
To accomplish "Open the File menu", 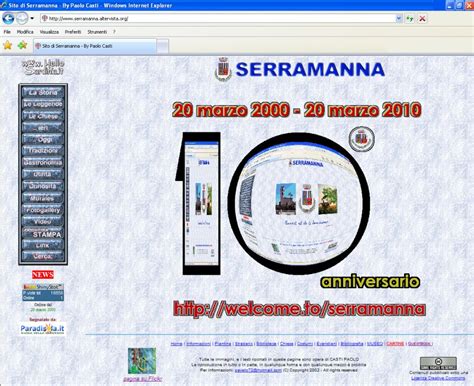I will (7, 32).
